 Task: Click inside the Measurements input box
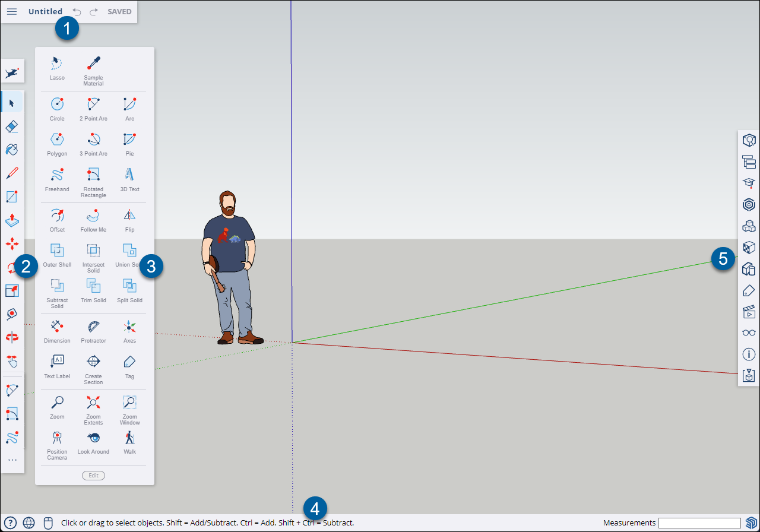click(x=699, y=523)
